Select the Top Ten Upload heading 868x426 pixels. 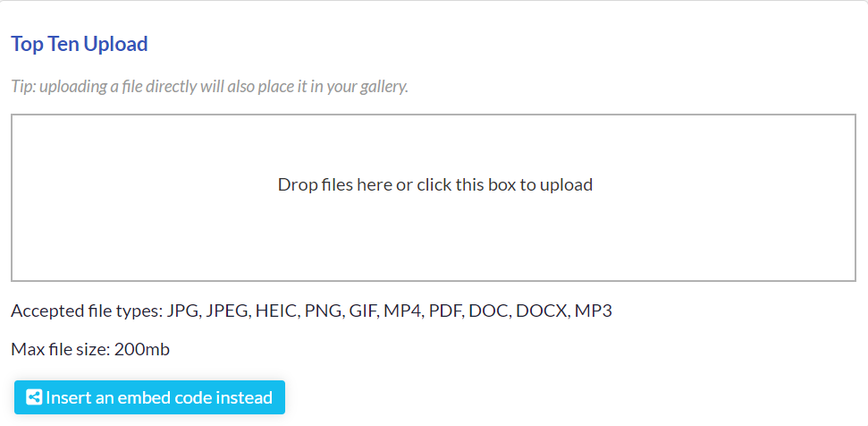coord(80,44)
